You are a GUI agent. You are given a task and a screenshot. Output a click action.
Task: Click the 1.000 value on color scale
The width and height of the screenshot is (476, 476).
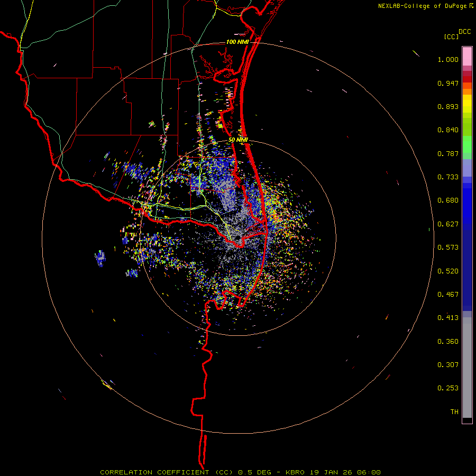[x=448, y=59]
